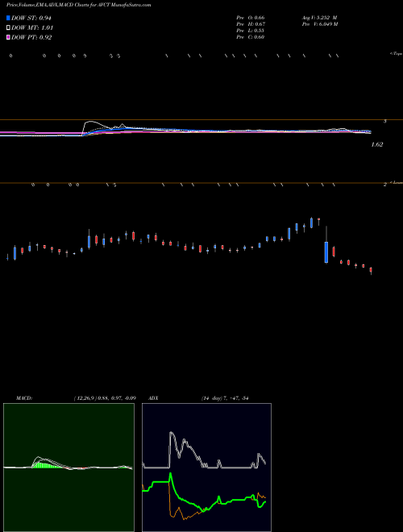Click the 'DOW PT: 0.92' label
Image resolution: width=403 pixels, height=532 pixels.
[x=31, y=37]
